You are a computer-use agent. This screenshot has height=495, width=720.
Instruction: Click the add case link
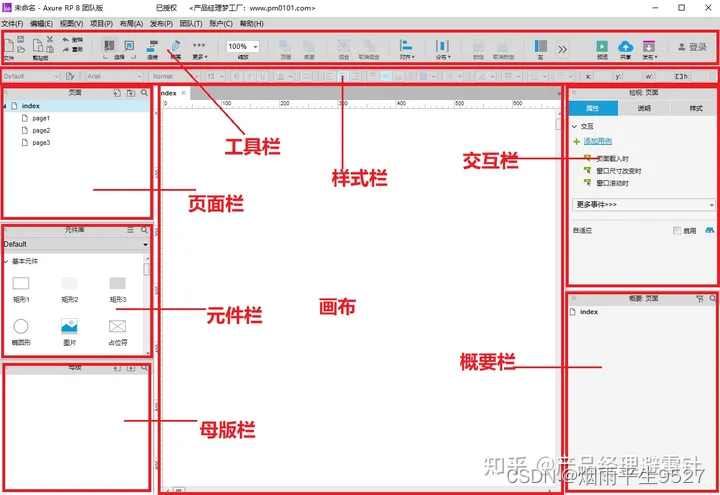tap(597, 141)
